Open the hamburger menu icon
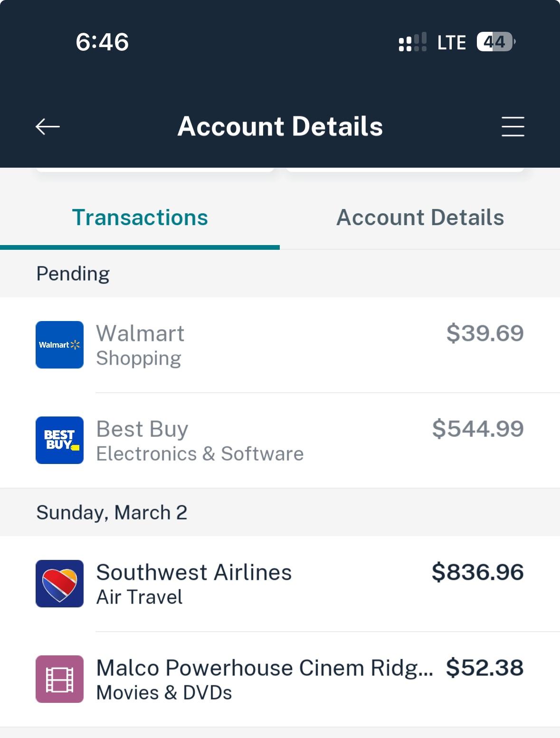 (513, 126)
